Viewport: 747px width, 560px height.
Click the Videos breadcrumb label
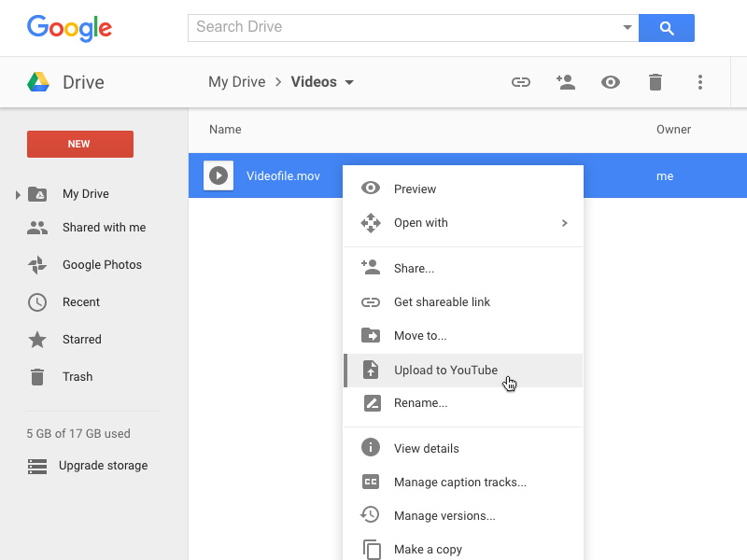point(314,82)
